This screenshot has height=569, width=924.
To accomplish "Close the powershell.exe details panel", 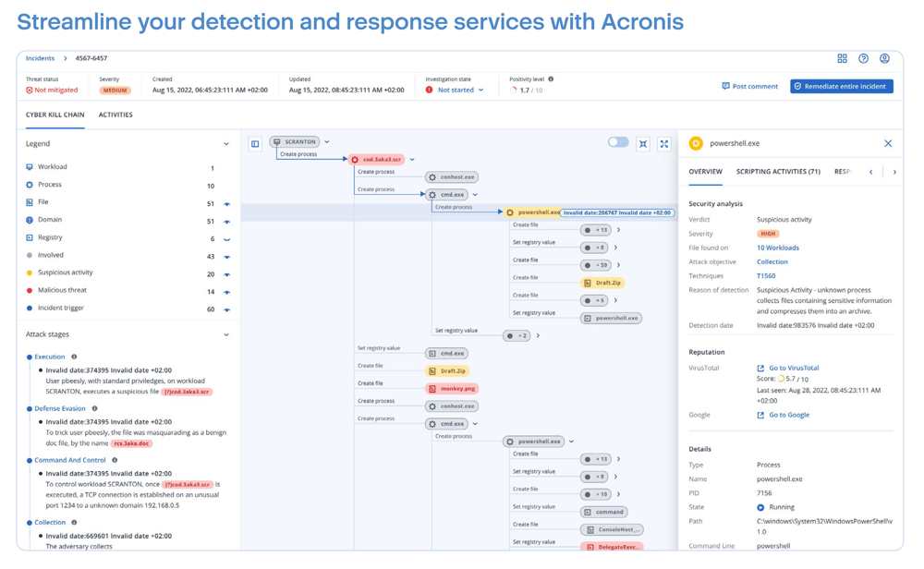I will [x=888, y=143].
